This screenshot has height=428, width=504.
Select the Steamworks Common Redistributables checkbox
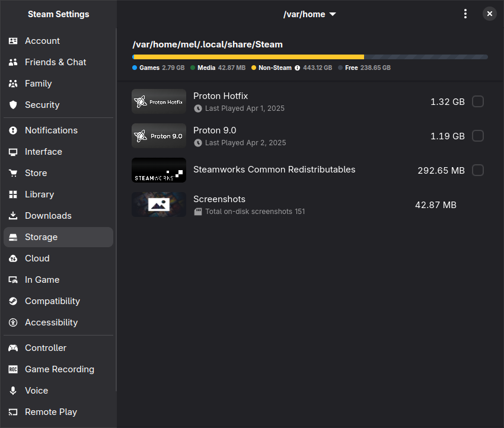478,170
